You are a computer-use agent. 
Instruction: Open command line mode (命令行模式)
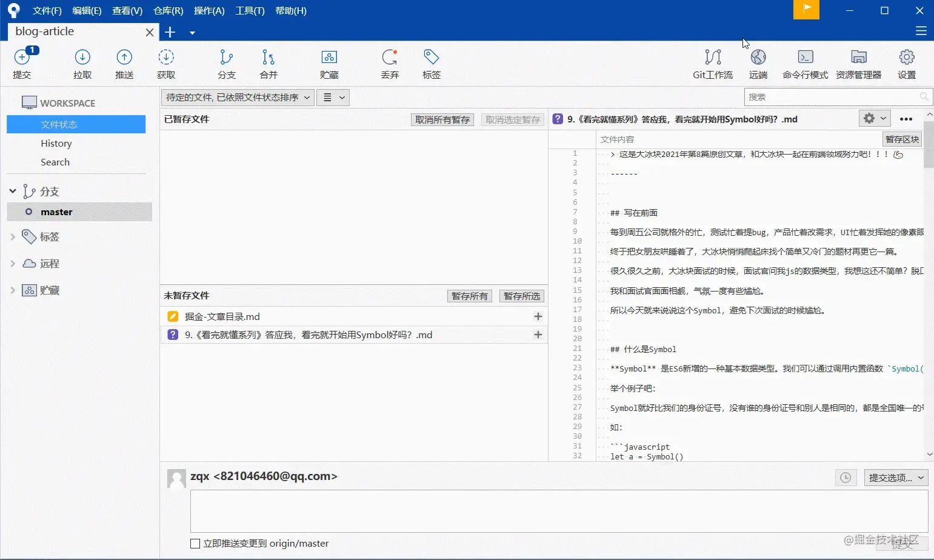805,64
